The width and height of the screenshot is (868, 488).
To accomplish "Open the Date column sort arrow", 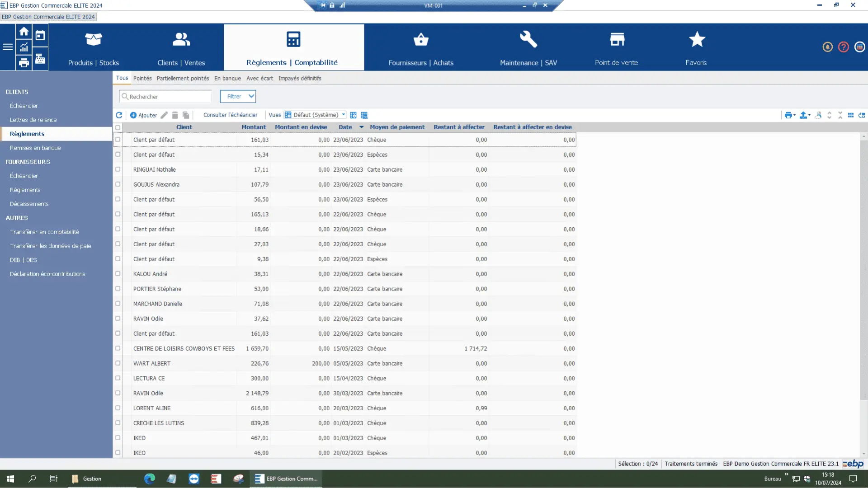I will pos(361,127).
